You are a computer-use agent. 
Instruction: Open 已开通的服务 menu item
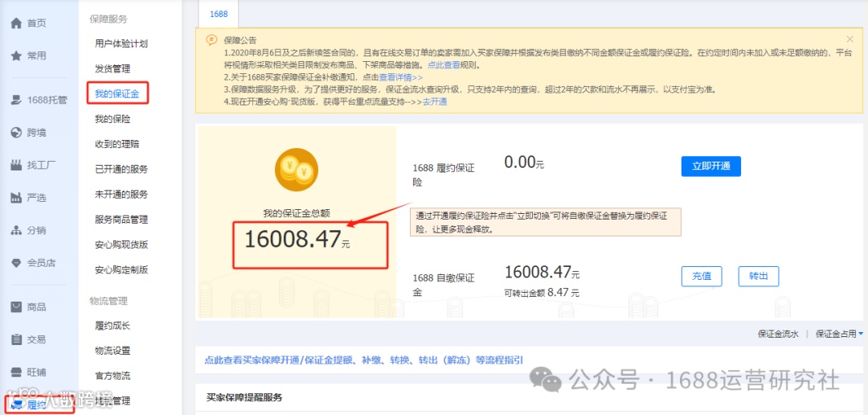pyautogui.click(x=121, y=169)
